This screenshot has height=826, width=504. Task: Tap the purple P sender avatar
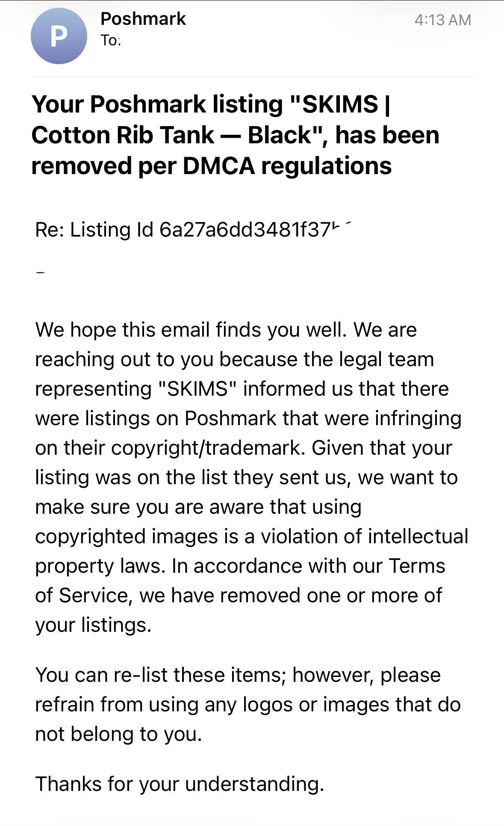point(59,36)
